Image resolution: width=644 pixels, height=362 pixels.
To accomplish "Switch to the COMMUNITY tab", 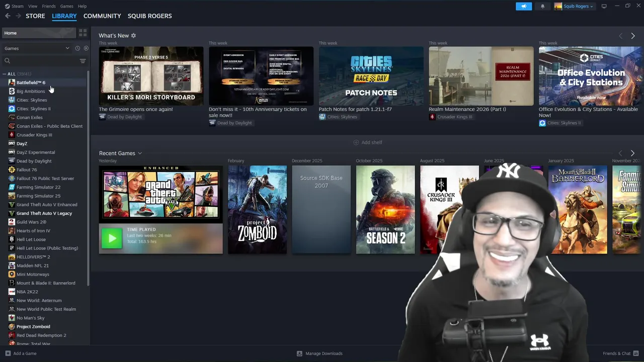I will (102, 16).
